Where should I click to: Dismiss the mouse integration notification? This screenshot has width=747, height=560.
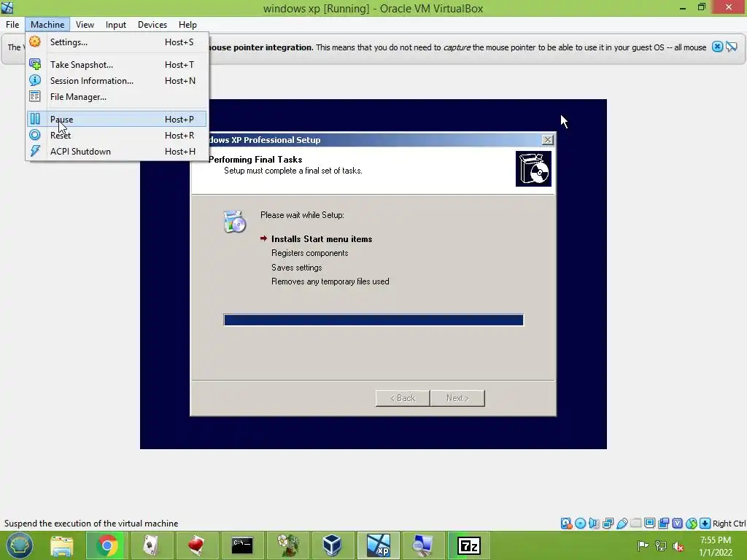(x=717, y=47)
